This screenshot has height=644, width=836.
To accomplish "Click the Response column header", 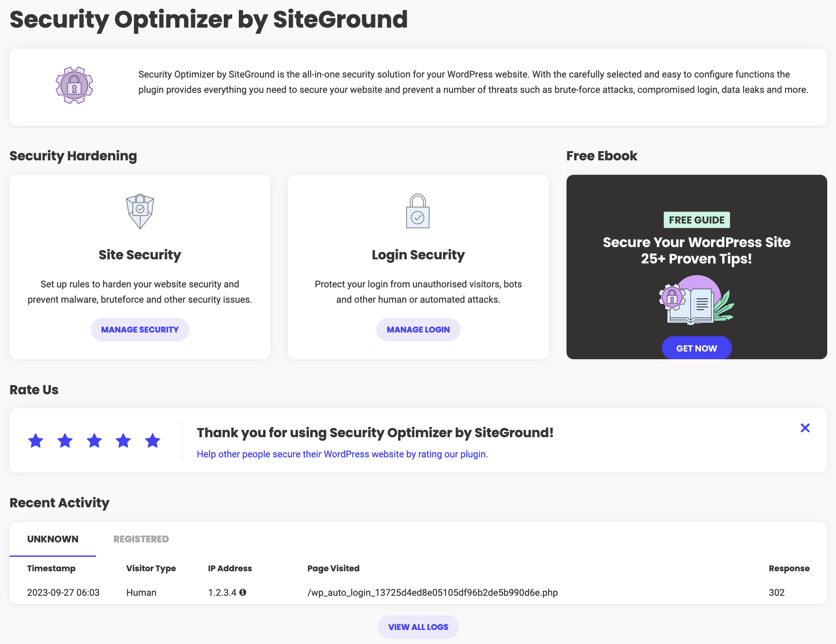I will click(789, 568).
